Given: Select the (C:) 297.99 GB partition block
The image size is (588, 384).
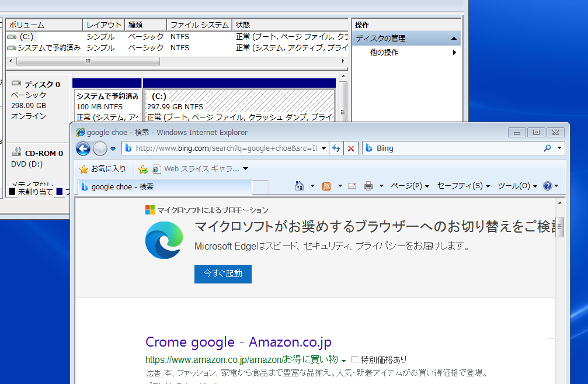Looking at the screenshot, I should click(239, 106).
